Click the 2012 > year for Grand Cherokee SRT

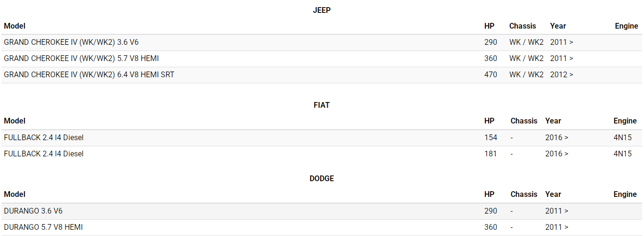tap(561, 74)
